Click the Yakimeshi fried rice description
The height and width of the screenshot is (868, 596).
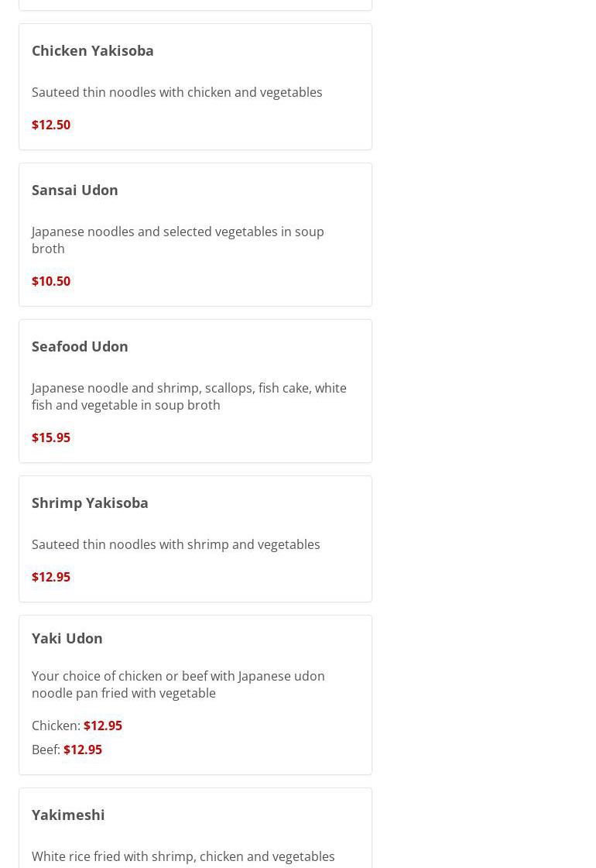coord(183,856)
